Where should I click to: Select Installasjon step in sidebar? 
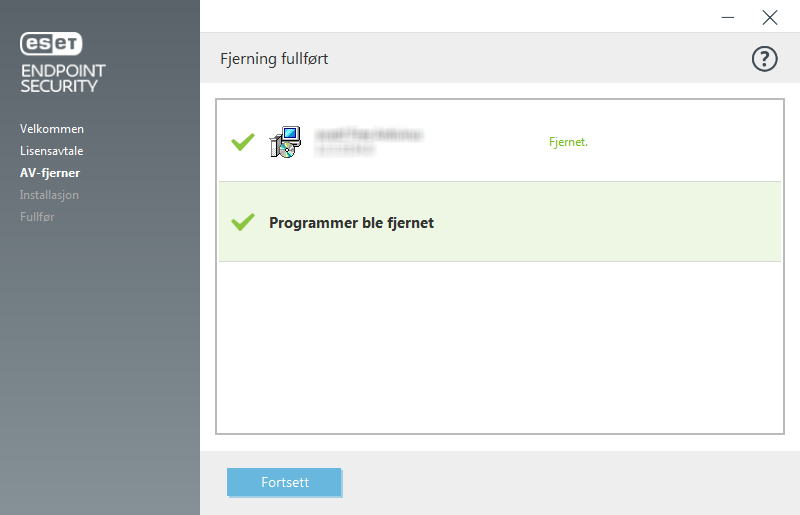[49, 194]
